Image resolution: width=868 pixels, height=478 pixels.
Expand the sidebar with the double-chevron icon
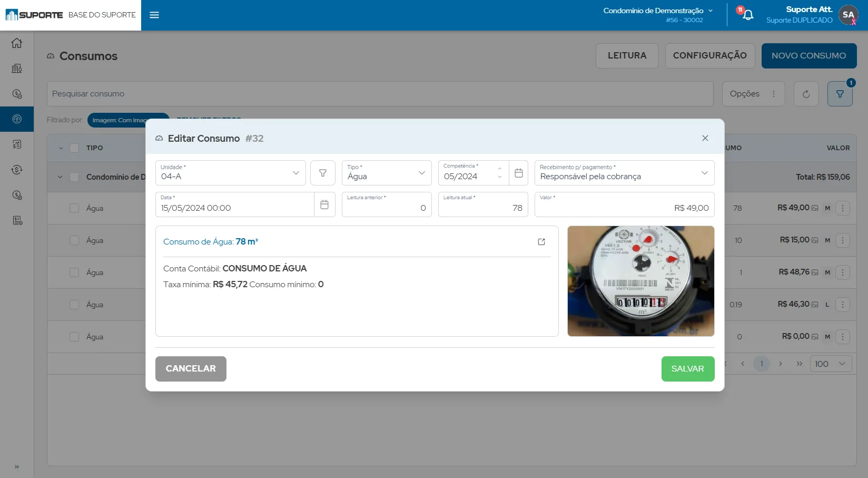point(17,466)
